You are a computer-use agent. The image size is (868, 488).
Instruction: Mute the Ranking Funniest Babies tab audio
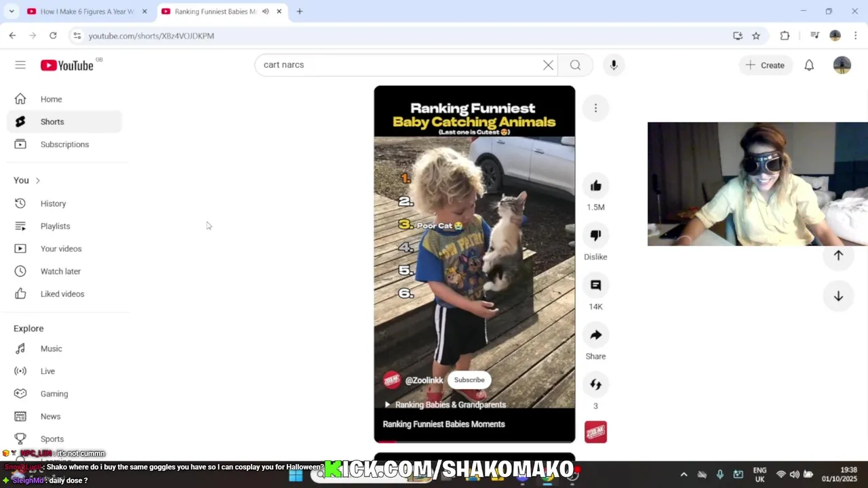[x=266, y=12]
